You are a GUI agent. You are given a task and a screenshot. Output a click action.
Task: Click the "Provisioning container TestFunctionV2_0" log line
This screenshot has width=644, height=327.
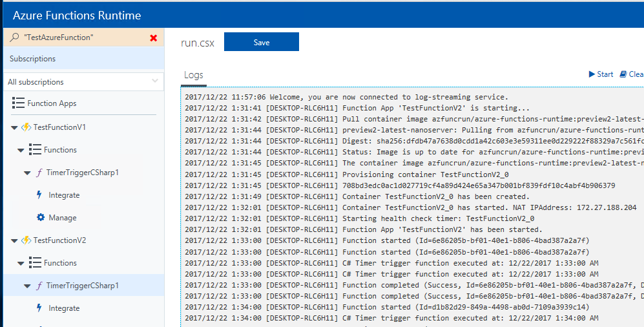[346, 174]
